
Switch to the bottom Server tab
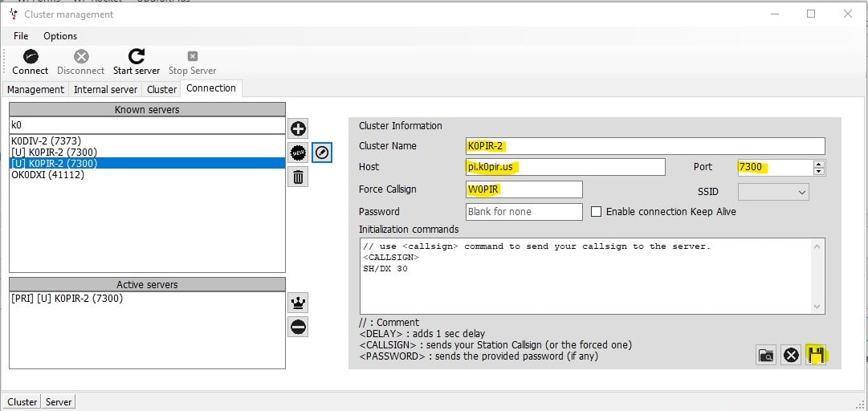[59, 401]
